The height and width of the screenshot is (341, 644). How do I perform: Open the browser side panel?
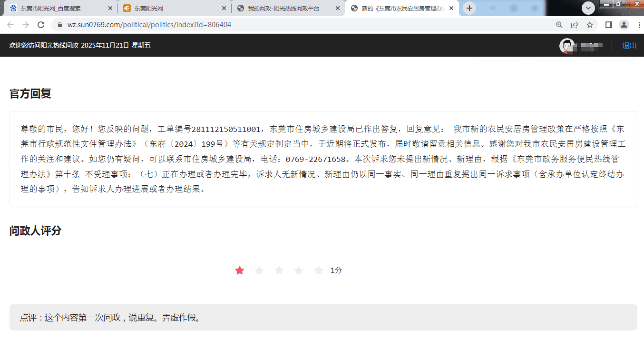click(x=608, y=25)
